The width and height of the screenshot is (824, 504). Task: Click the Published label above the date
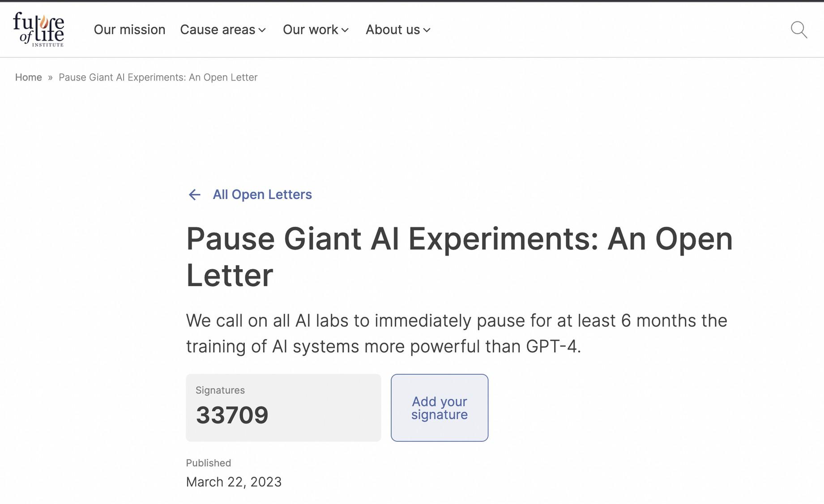coord(209,463)
